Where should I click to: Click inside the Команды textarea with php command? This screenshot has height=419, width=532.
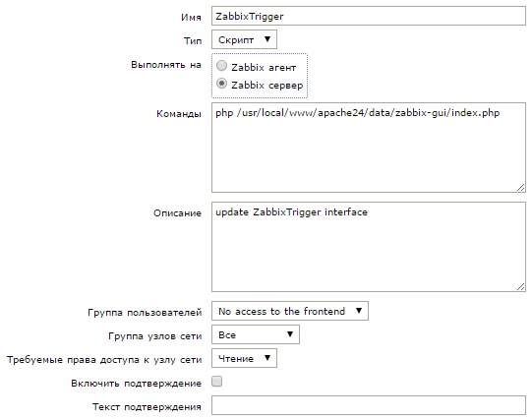369,148
